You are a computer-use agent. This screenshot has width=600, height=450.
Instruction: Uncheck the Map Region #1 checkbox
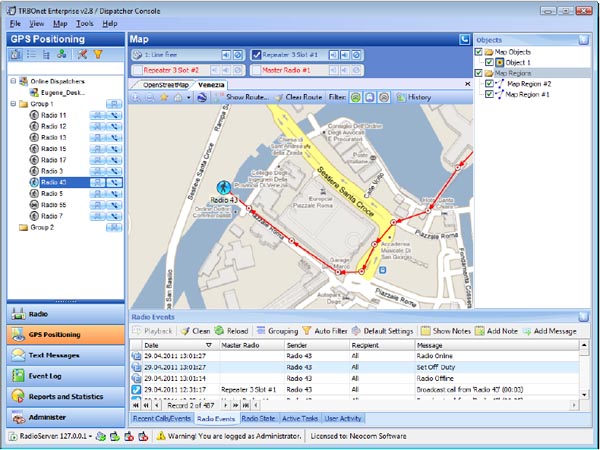(x=489, y=94)
